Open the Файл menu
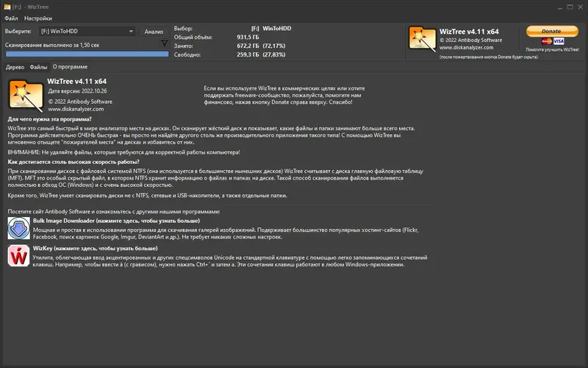Image resolution: width=588 pixels, height=368 pixels. pos(11,18)
